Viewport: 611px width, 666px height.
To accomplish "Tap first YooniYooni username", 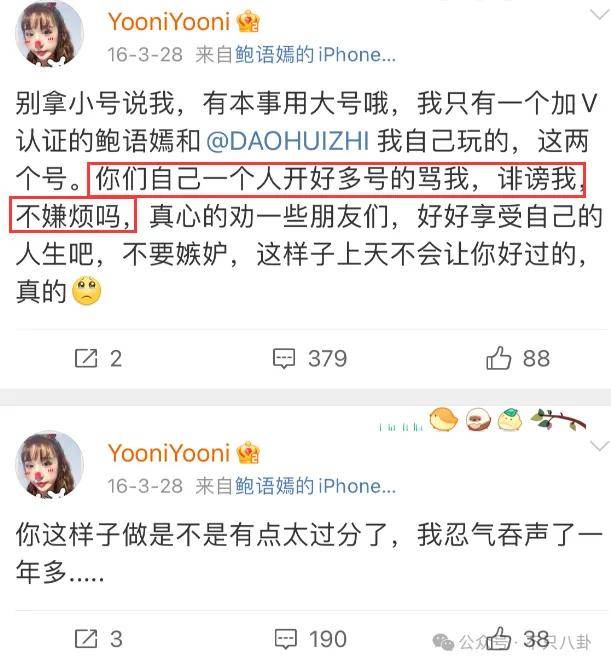I will click(169, 21).
